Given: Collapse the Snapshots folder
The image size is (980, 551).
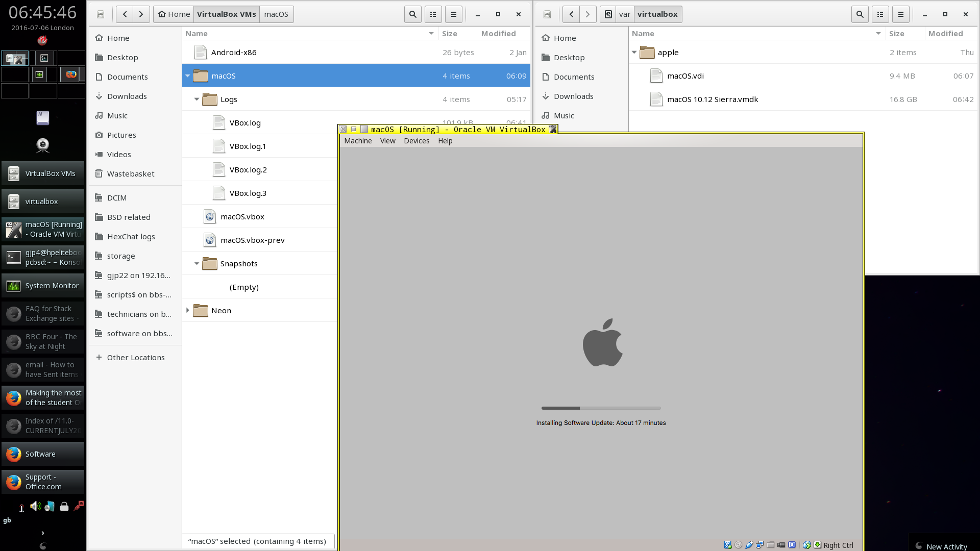Looking at the screenshot, I should coord(197,264).
